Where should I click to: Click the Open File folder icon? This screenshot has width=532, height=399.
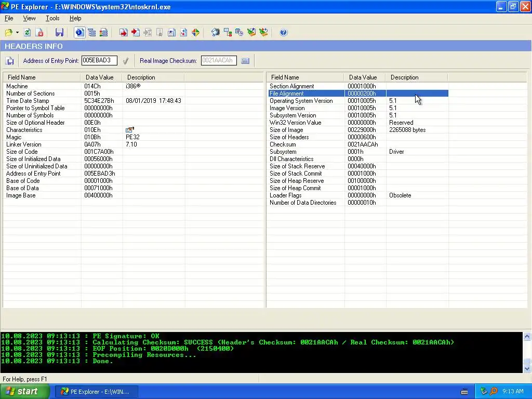[9, 33]
